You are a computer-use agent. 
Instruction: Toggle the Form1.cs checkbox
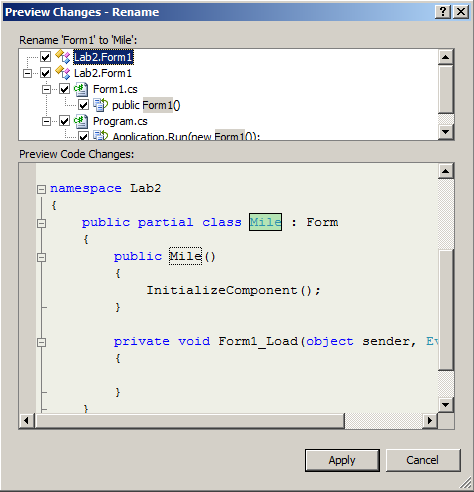(64, 89)
